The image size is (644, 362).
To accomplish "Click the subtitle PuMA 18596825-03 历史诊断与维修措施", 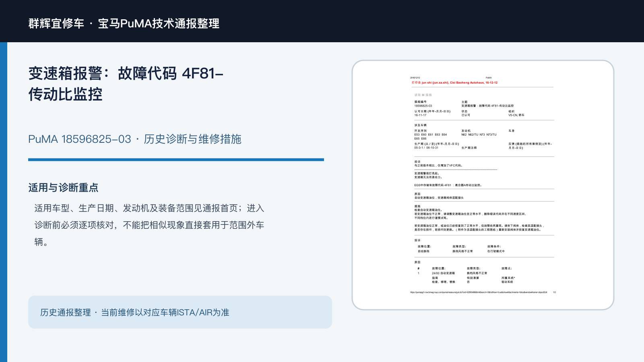I will click(x=135, y=139).
